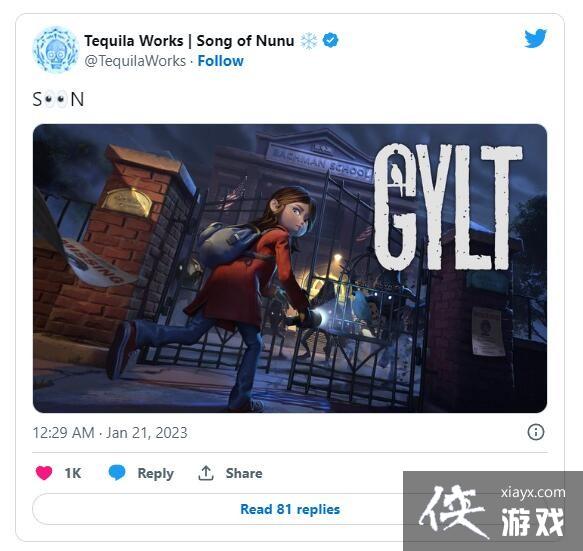Click the blue reply speech bubble icon
Viewport: 583px width, 551px height.
coord(117,473)
